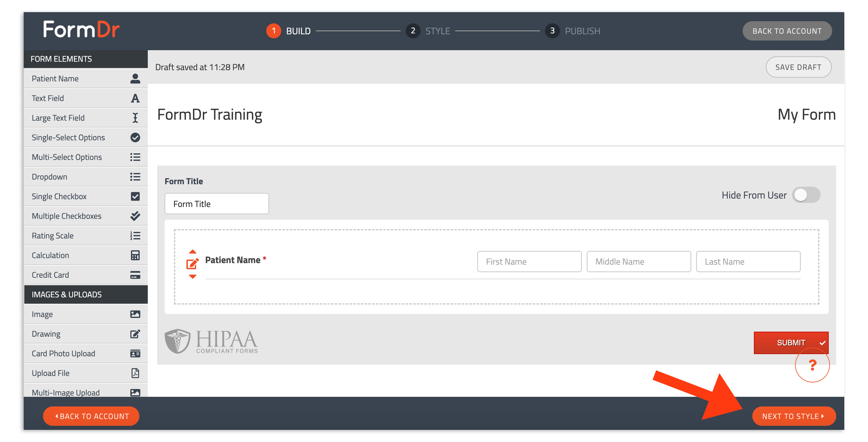
Task: Go to step 1 Build
Action: click(288, 31)
